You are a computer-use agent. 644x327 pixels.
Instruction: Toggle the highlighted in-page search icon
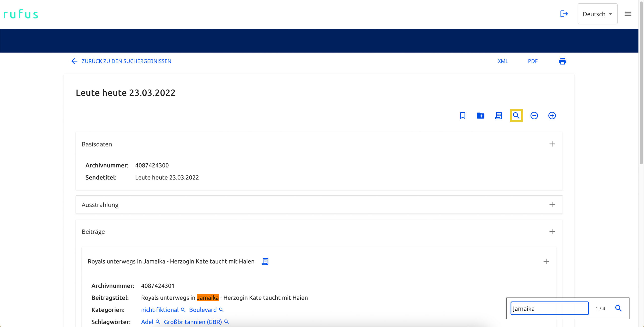[516, 116]
